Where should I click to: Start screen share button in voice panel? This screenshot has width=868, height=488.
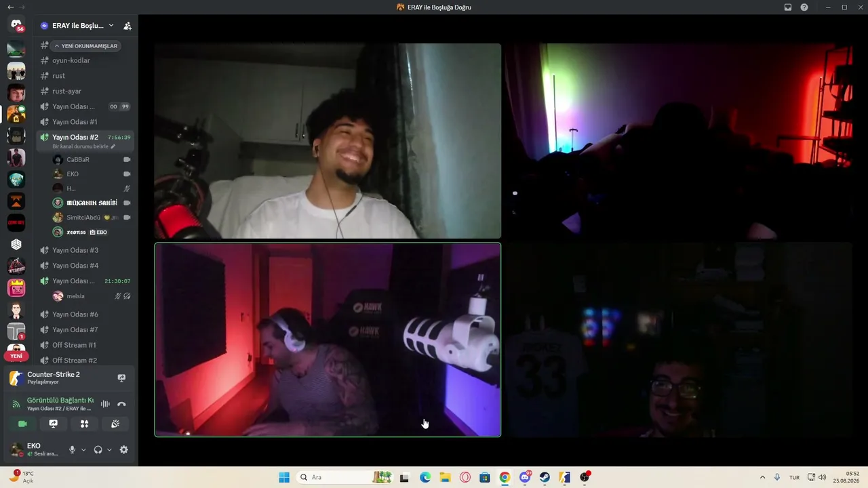pyautogui.click(x=54, y=424)
